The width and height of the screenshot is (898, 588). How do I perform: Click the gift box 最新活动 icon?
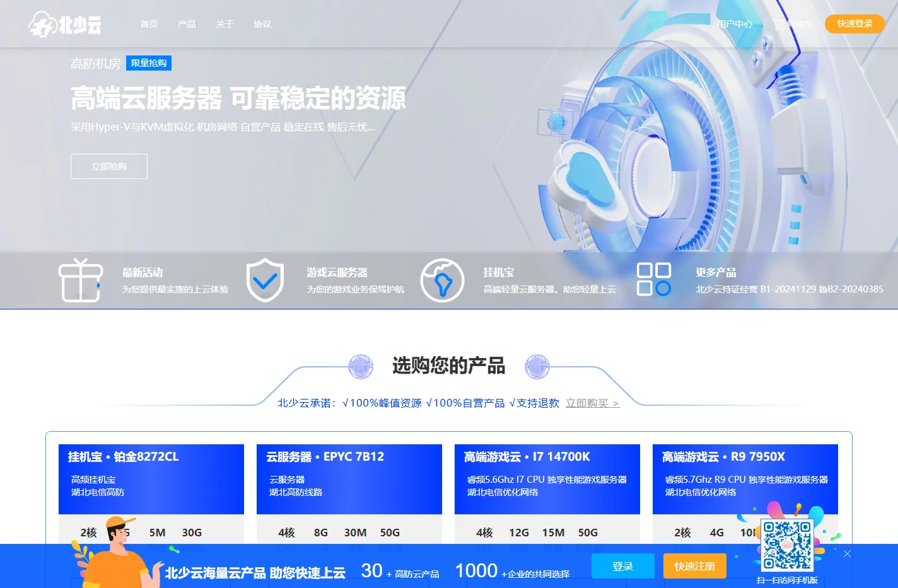[81, 280]
